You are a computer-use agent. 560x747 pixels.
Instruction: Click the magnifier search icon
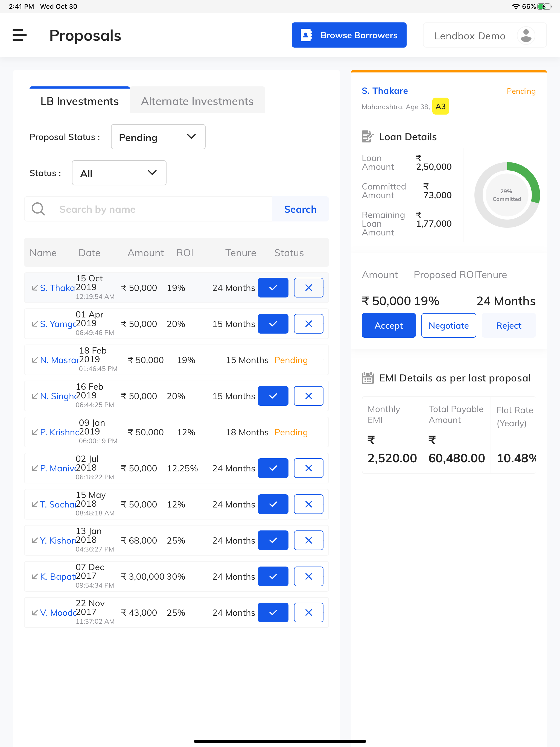click(38, 209)
